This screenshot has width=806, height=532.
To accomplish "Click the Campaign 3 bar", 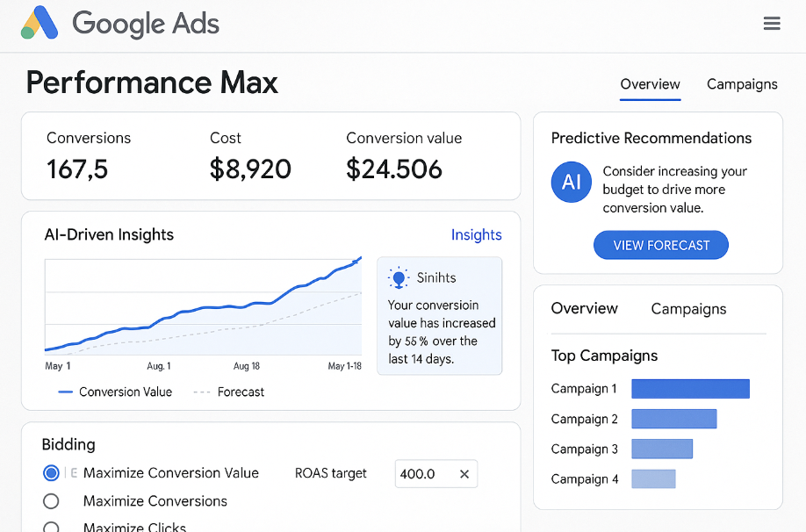I will [662, 449].
